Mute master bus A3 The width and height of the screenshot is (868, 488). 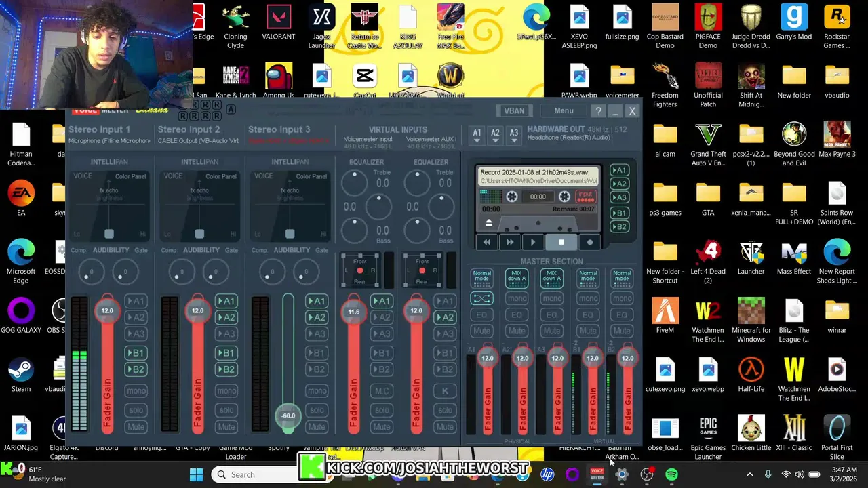coord(552,331)
